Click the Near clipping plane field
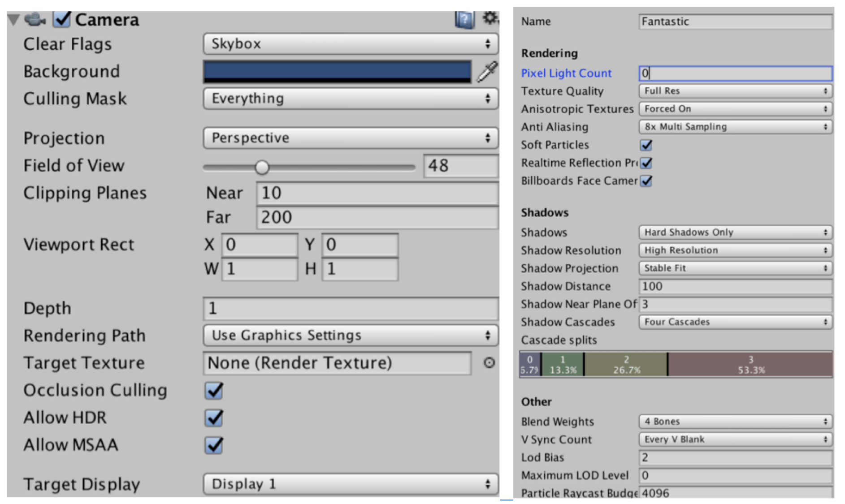 point(377,193)
